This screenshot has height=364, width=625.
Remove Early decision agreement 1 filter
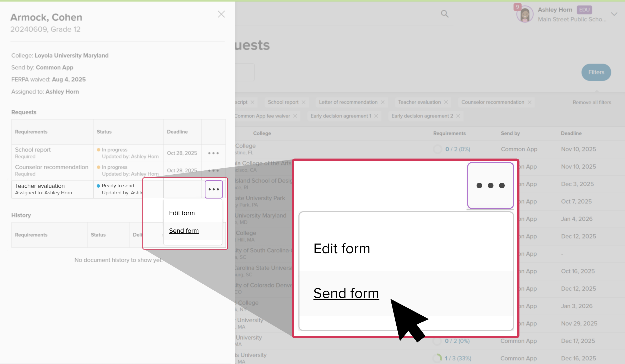coord(376,116)
